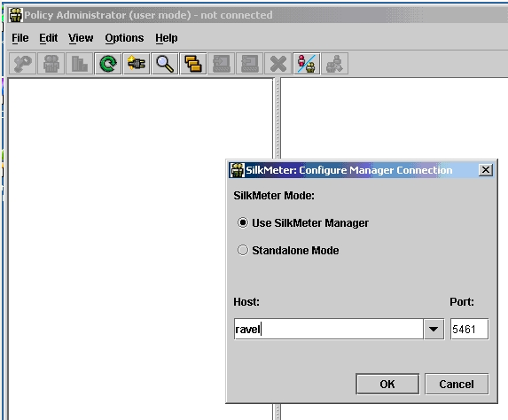508x420 pixels.
Task: Click the grayed-out X delete icon
Action: [x=278, y=64]
